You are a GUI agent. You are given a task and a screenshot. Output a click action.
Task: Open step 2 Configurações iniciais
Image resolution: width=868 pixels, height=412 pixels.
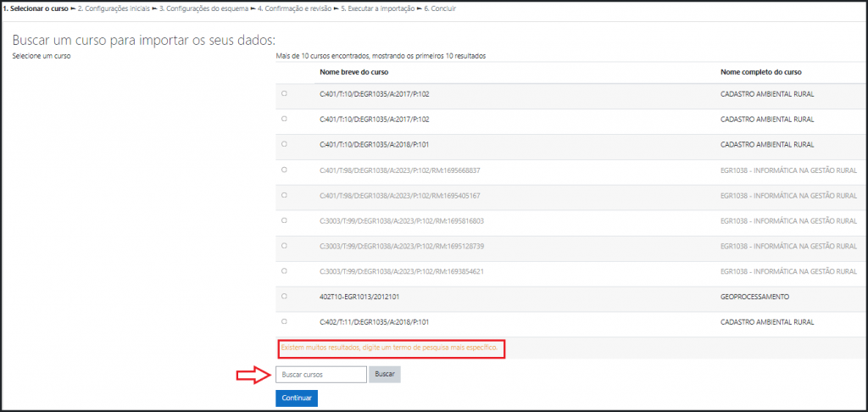[114, 8]
